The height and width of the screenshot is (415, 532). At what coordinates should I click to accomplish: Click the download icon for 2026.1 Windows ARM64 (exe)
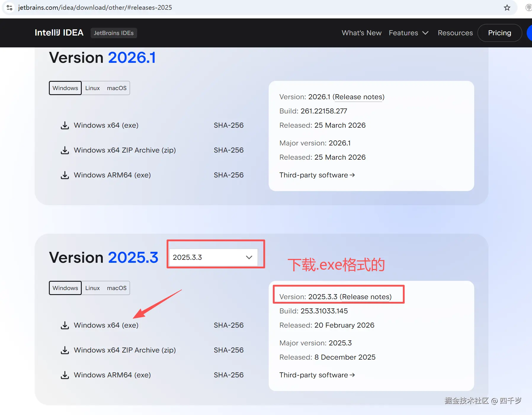pyautogui.click(x=65, y=175)
